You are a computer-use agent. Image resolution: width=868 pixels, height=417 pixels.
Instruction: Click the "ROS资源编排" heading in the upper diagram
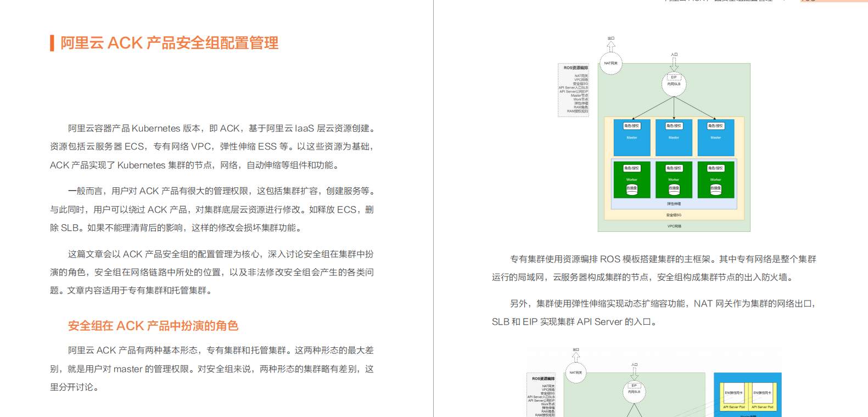[575, 68]
